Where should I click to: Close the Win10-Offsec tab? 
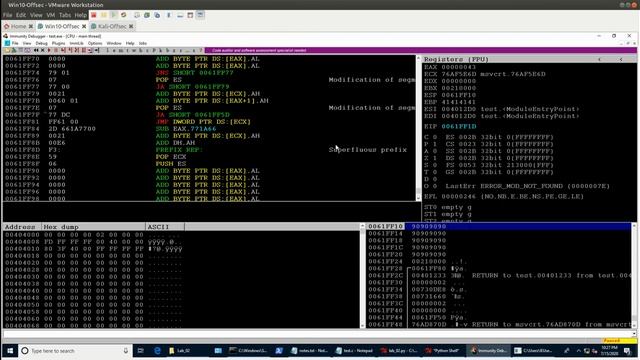tap(84, 26)
